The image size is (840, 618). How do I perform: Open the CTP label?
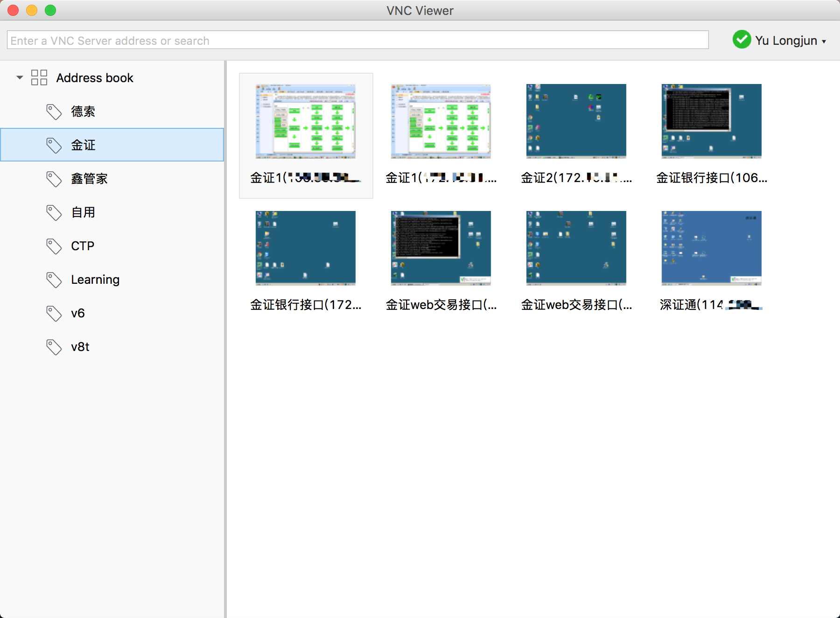tap(83, 246)
